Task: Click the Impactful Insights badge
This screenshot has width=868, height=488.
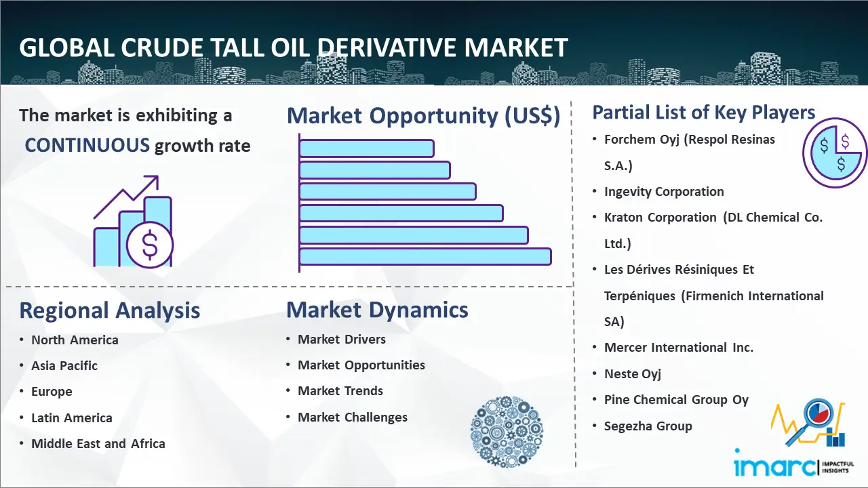Action: 838,468
